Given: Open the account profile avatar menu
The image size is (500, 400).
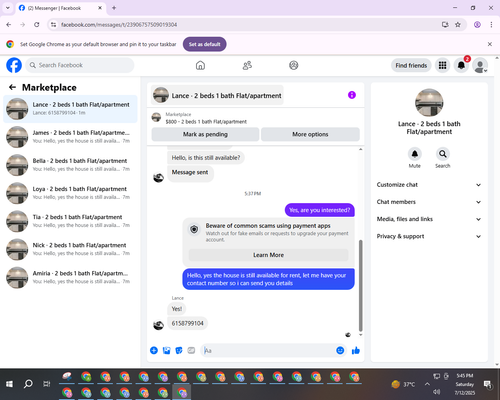Looking at the screenshot, I should point(480,65).
